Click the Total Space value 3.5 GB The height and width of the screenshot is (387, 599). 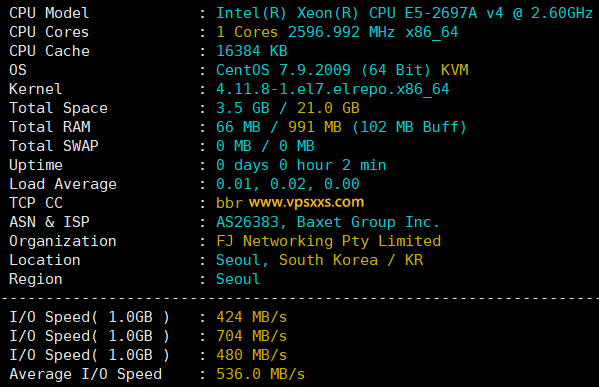(243, 108)
